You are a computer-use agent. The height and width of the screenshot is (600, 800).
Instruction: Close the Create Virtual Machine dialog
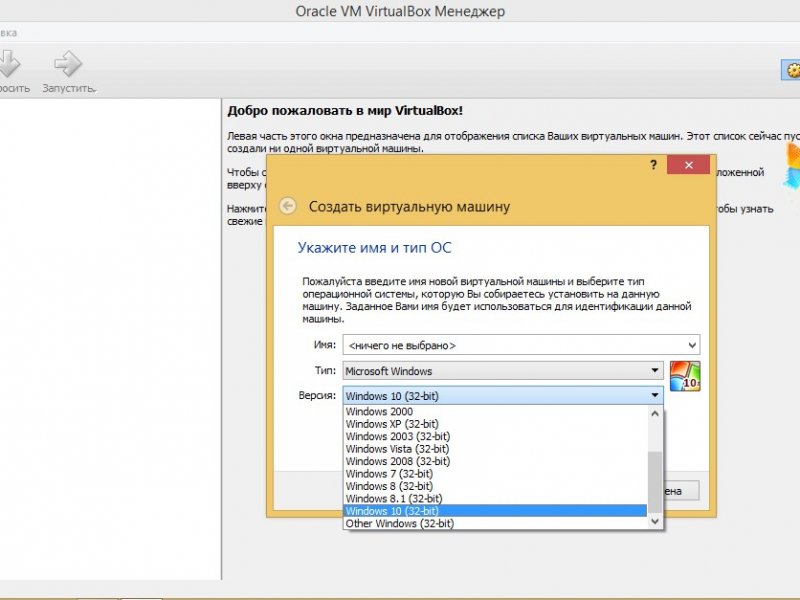(688, 165)
